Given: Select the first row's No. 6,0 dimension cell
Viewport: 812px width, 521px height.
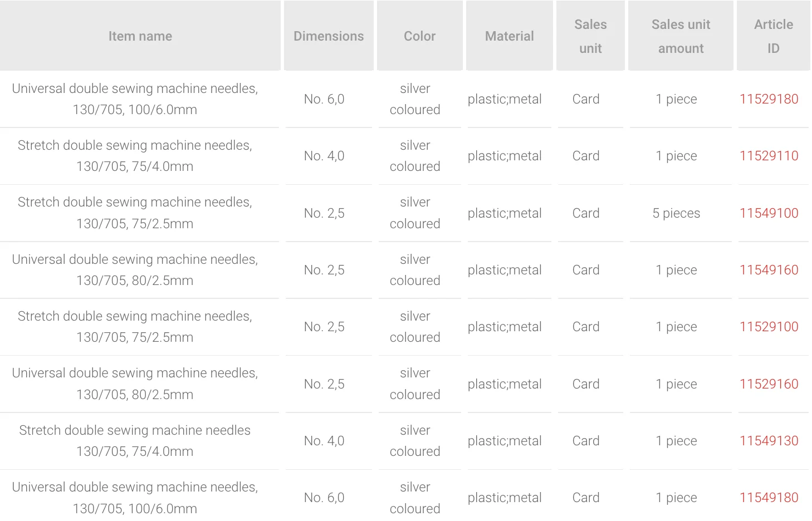Looking at the screenshot, I should point(324,99).
